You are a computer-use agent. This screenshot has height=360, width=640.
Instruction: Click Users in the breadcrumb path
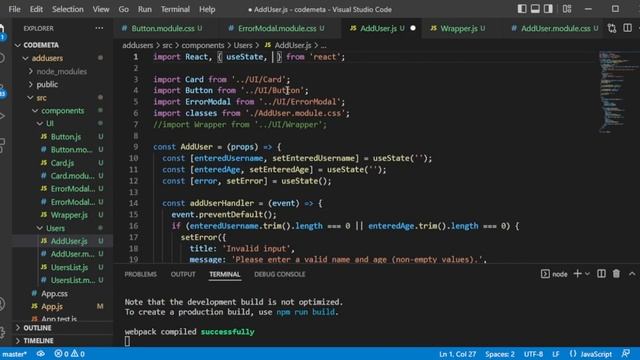[243, 45]
